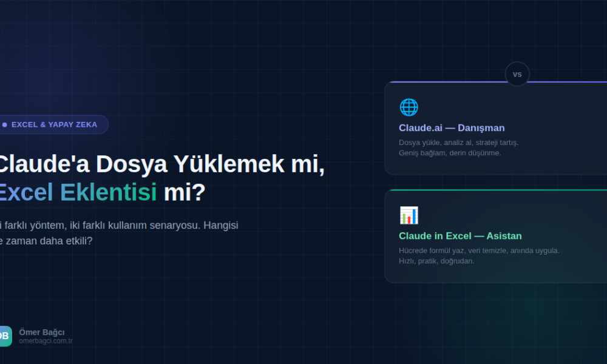Click the 'Hücrede formül yaz' description
607x364 pixels.
(x=479, y=251)
